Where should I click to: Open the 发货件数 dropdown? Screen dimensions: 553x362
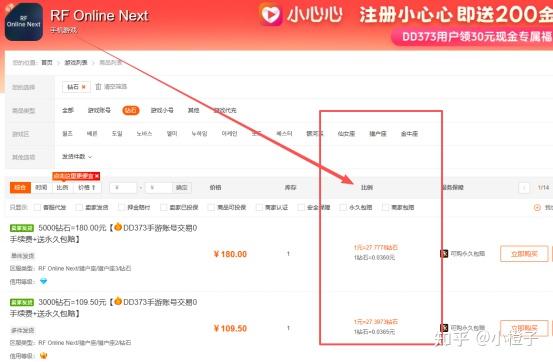click(x=77, y=157)
